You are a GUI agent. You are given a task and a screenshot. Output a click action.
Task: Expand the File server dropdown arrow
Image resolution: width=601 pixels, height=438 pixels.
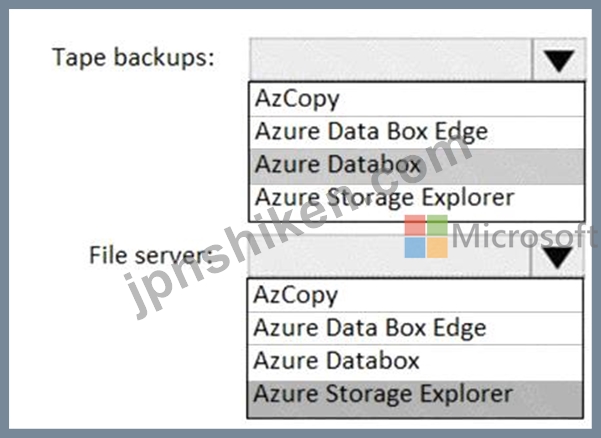tap(558, 256)
